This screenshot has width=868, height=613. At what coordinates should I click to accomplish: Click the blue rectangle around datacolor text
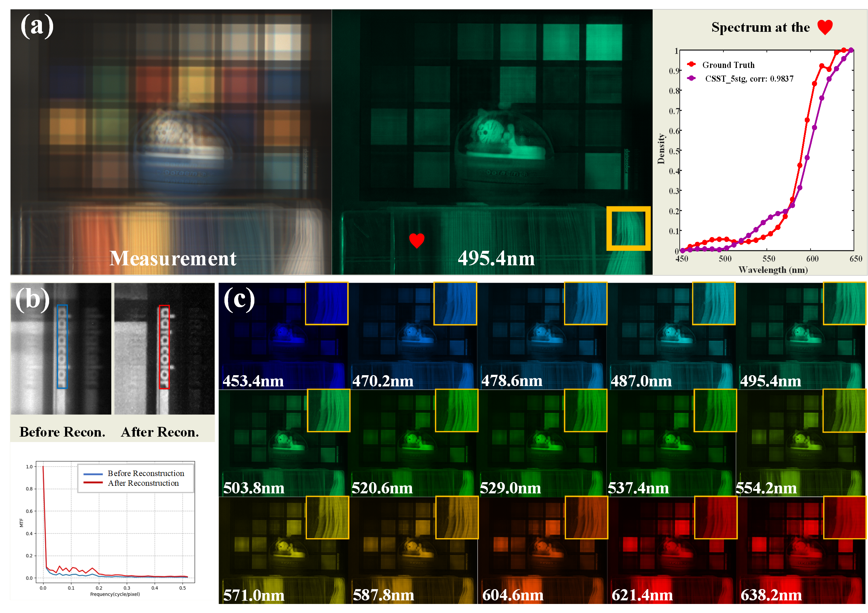tap(62, 346)
